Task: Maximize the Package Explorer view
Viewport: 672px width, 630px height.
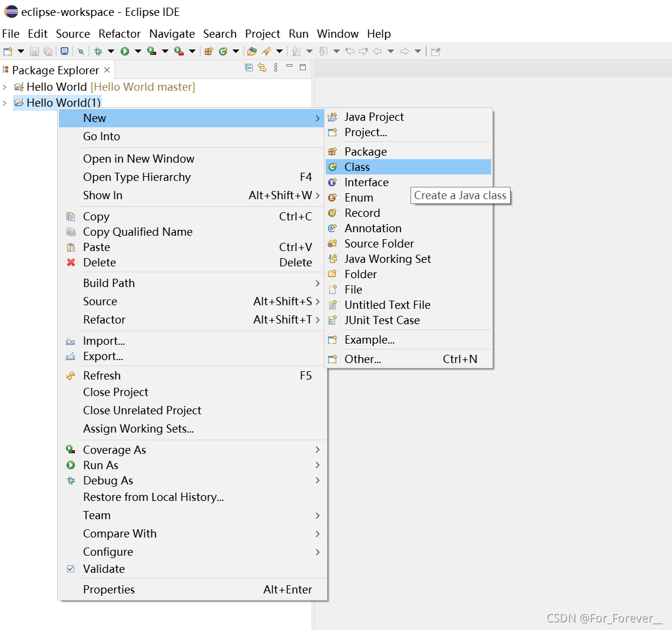Action: pyautogui.click(x=303, y=67)
